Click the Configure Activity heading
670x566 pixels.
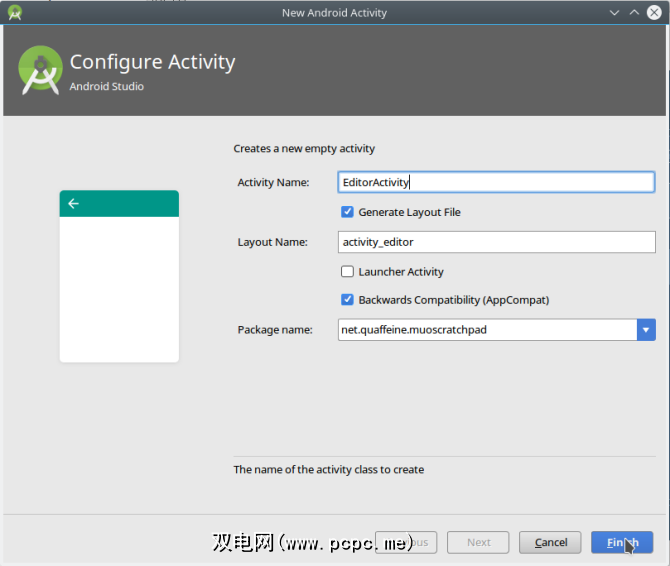pyautogui.click(x=152, y=62)
